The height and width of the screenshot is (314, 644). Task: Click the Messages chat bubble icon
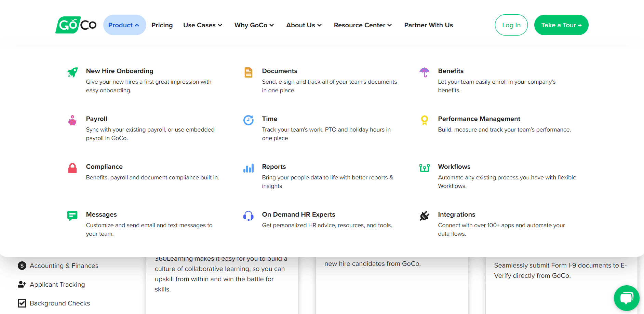click(72, 216)
